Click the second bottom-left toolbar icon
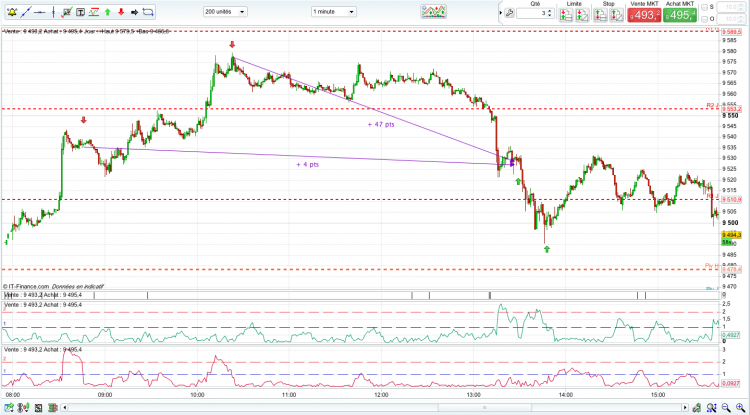The height and width of the screenshot is (415, 750). [22, 408]
